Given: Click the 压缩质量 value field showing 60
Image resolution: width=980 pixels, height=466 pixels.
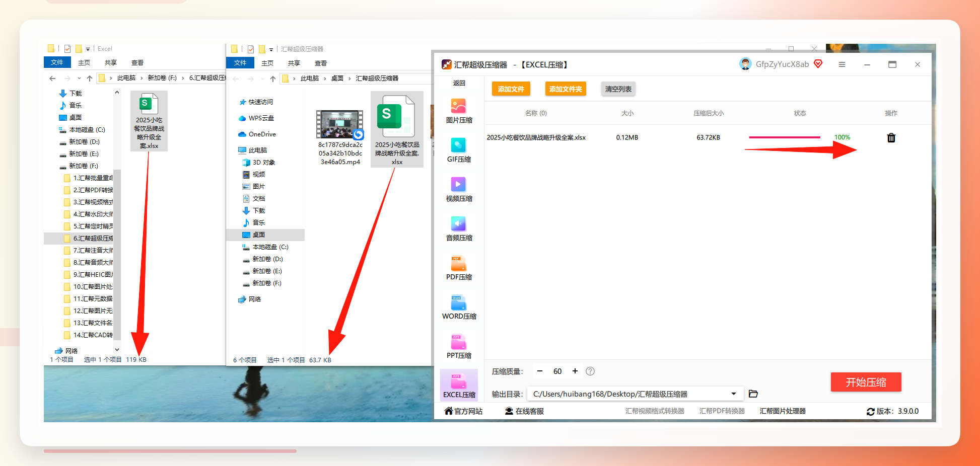Looking at the screenshot, I should tap(557, 371).
